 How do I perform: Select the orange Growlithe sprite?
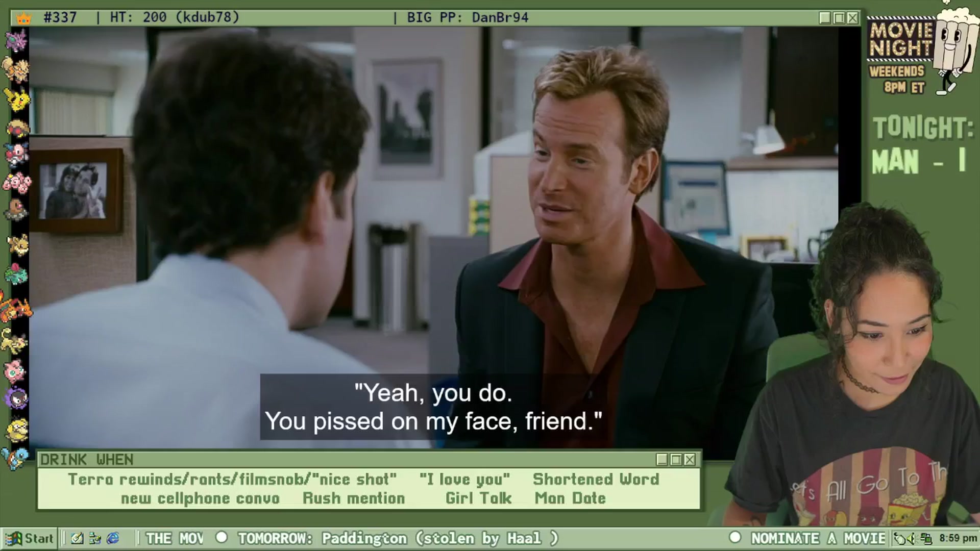pyautogui.click(x=15, y=69)
